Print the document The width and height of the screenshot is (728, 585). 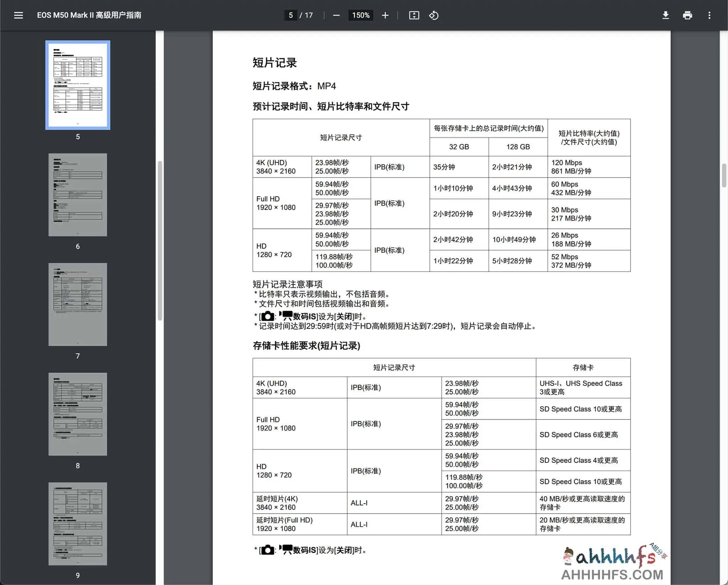click(687, 15)
